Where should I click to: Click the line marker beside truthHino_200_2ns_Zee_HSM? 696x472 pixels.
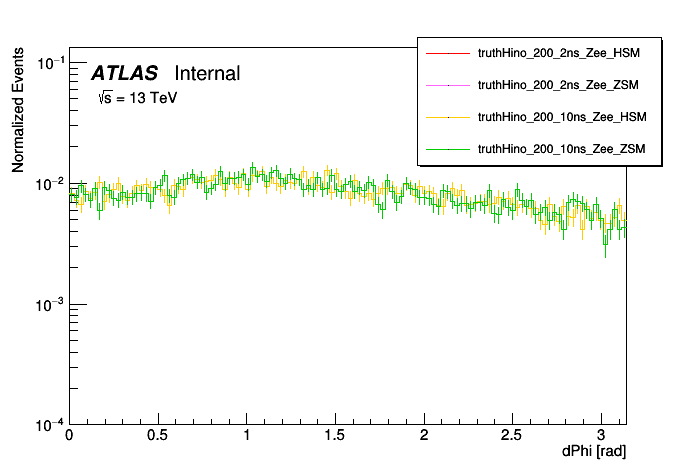point(448,52)
